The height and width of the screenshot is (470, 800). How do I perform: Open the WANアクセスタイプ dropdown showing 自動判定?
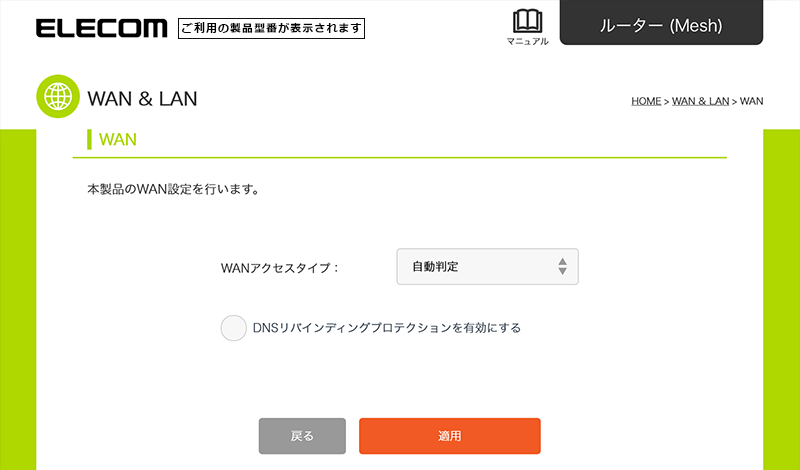[x=487, y=266]
